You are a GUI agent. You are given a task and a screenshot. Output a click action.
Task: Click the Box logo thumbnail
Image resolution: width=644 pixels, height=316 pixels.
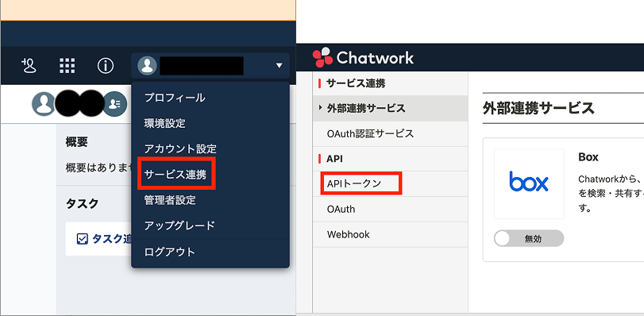pyautogui.click(x=529, y=183)
